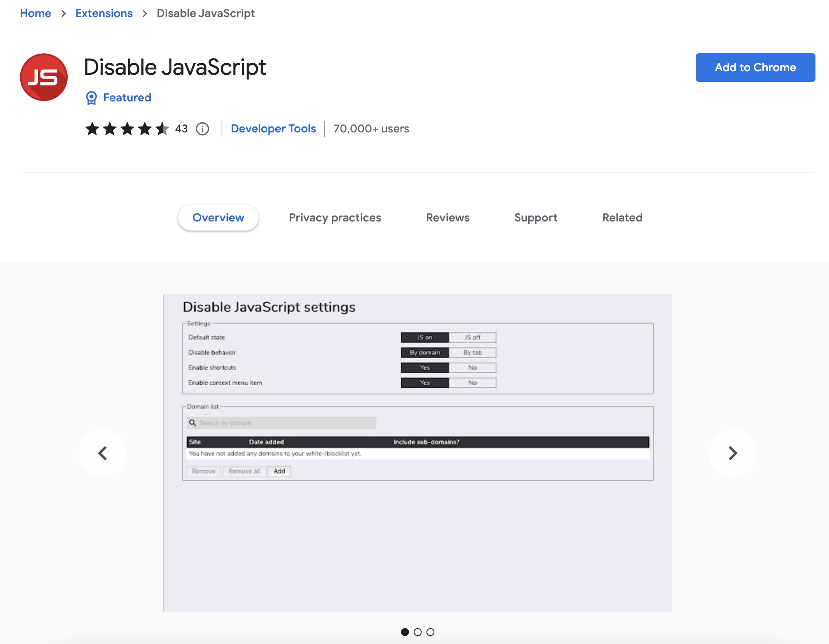The image size is (829, 644).
Task: Click the rating info circle icon
Action: tap(202, 129)
